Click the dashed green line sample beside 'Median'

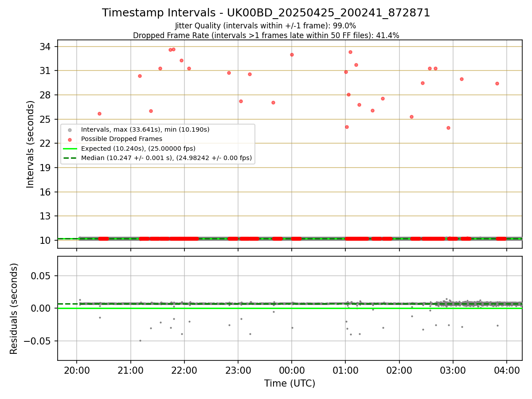coord(70,158)
